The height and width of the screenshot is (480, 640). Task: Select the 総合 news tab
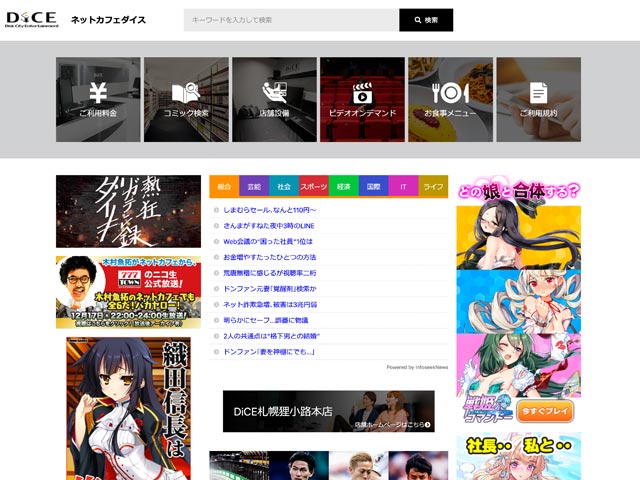pyautogui.click(x=224, y=187)
